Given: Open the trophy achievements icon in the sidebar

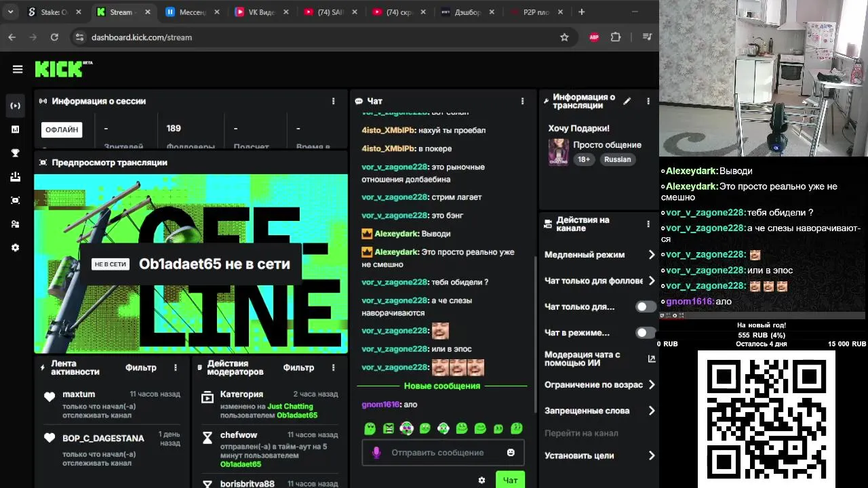Looking at the screenshot, I should (x=16, y=153).
